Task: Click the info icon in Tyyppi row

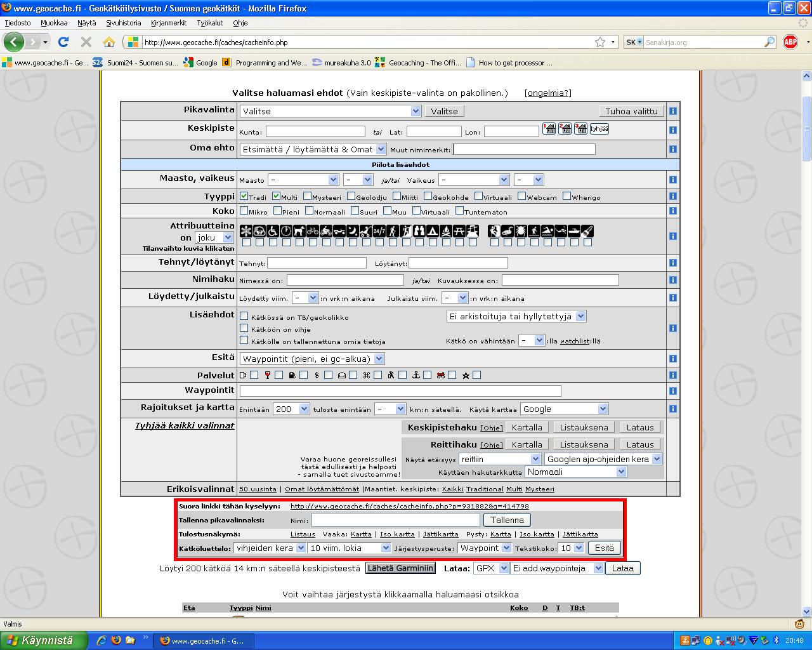Action: (672, 196)
